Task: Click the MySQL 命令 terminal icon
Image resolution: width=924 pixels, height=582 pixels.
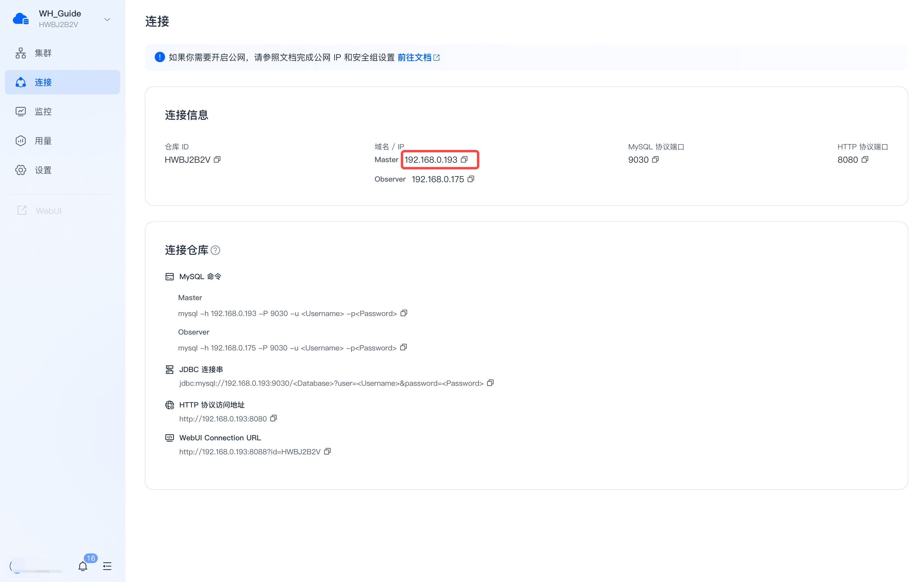Action: click(170, 277)
